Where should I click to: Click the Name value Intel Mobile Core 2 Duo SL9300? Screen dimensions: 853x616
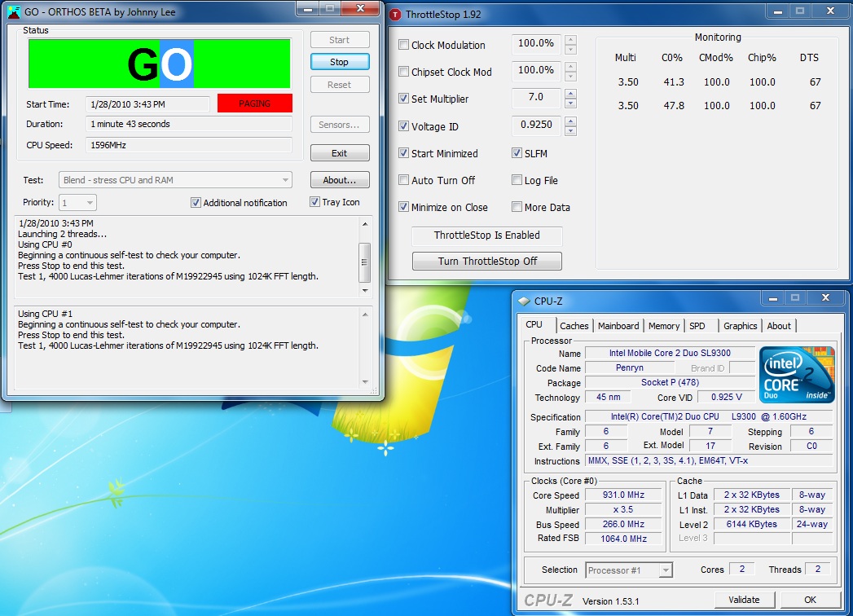670,353
